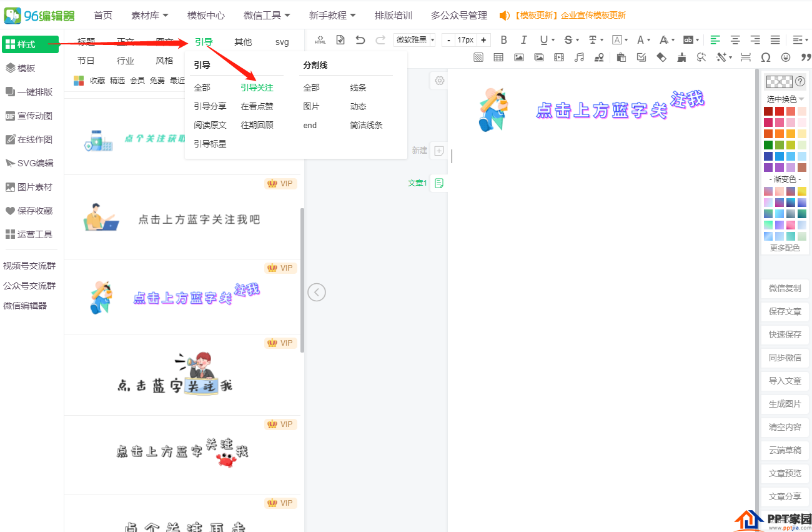Justify the text alignment
The height and width of the screenshot is (532, 812).
[x=775, y=40]
